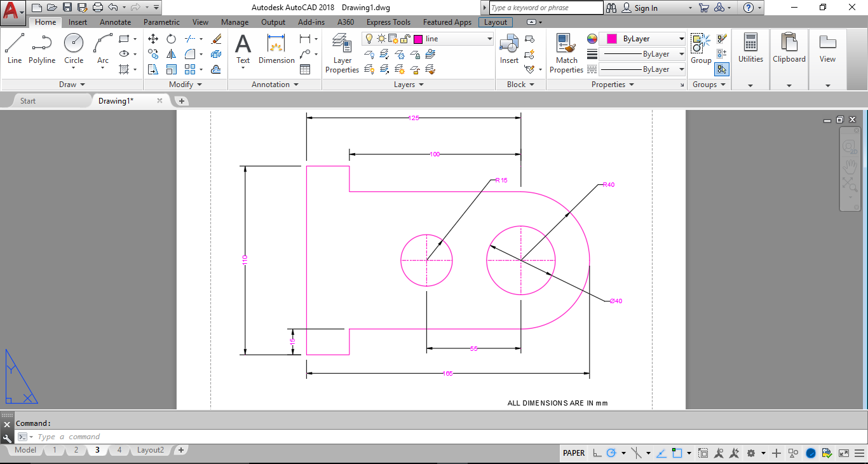Expand the Draw panel flyout

(x=72, y=85)
